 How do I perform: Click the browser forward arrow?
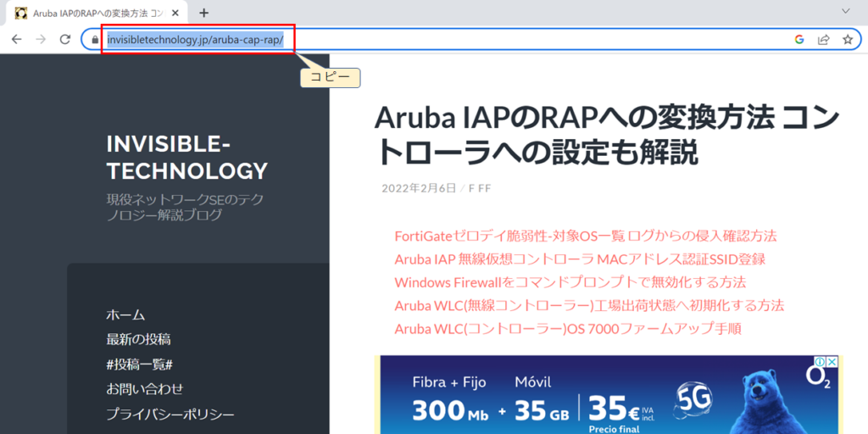[x=41, y=39]
